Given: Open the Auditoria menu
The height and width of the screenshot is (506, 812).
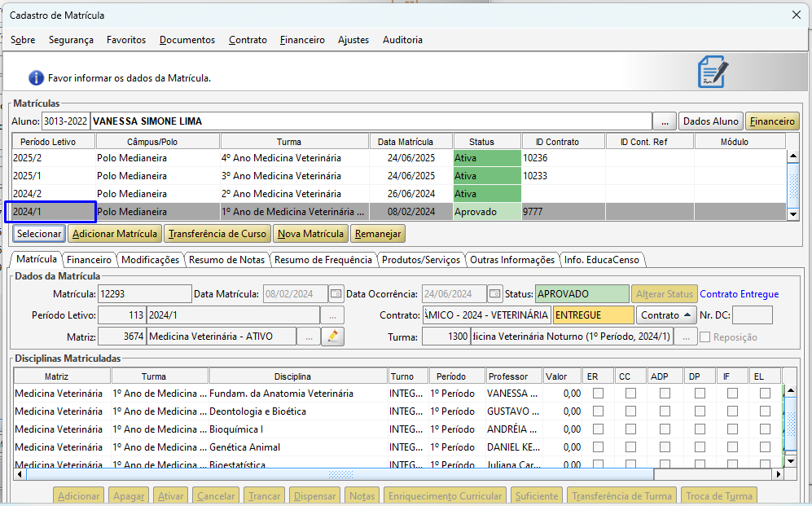Looking at the screenshot, I should [x=402, y=40].
